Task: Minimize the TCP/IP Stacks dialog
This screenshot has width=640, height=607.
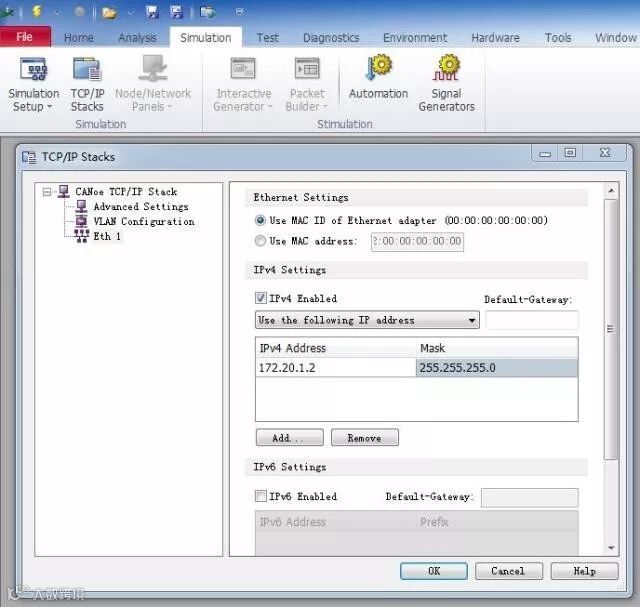Action: tap(545, 153)
